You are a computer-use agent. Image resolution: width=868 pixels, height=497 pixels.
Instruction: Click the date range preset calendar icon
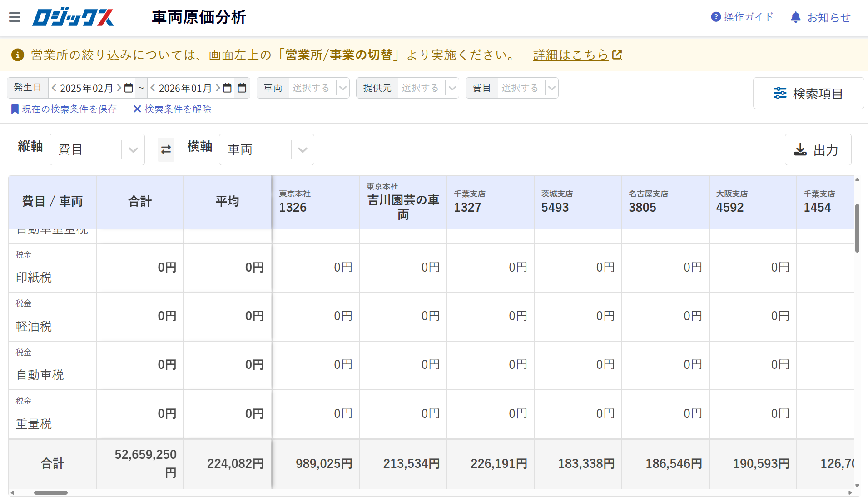click(x=242, y=88)
